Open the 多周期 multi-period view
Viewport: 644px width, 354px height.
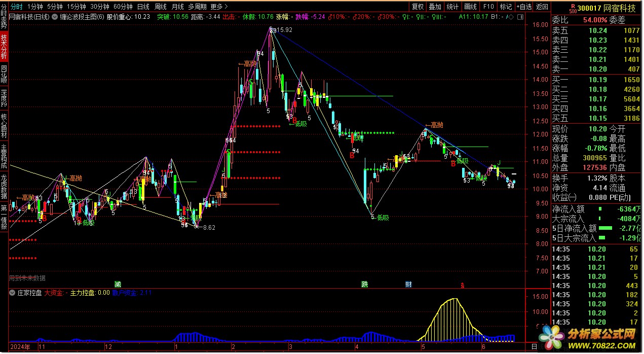point(198,7)
